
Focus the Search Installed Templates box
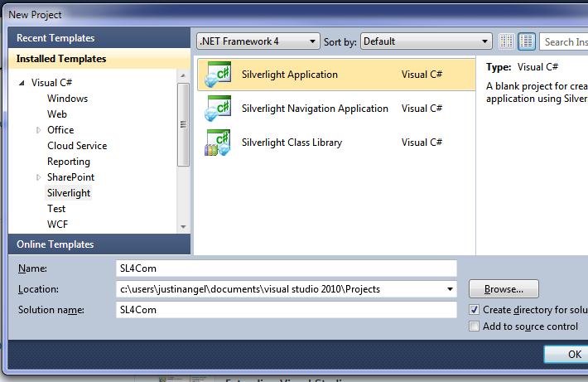coord(564,41)
